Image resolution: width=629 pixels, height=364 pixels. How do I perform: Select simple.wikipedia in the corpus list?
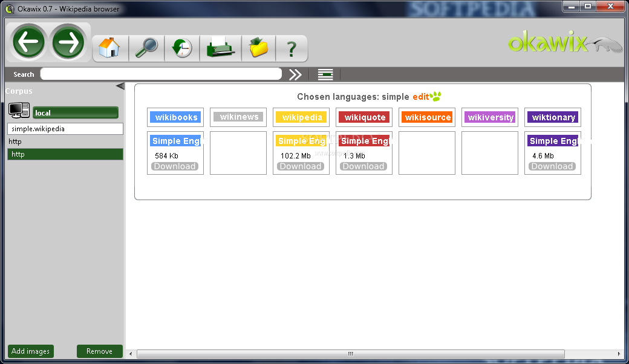[x=65, y=129]
